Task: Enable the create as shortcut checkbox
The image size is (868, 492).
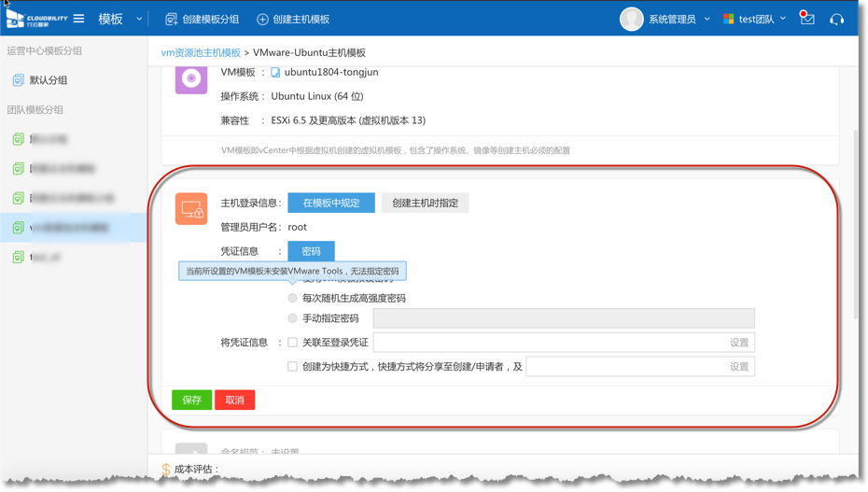Action: point(293,367)
